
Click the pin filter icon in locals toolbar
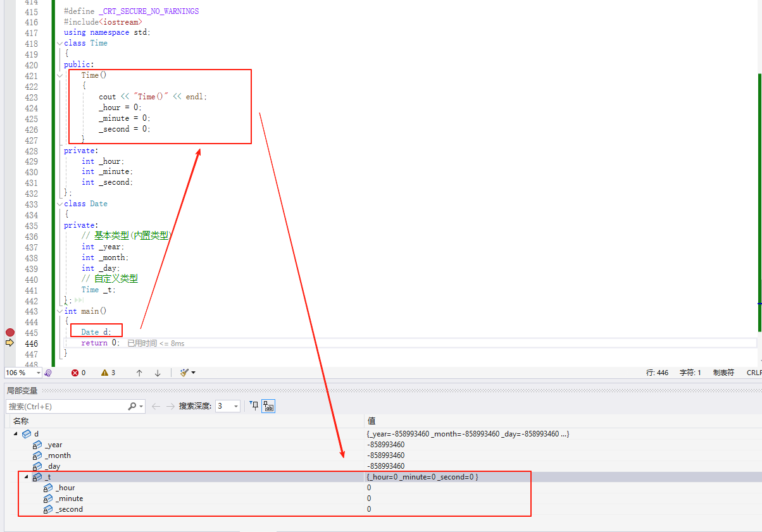tap(254, 406)
